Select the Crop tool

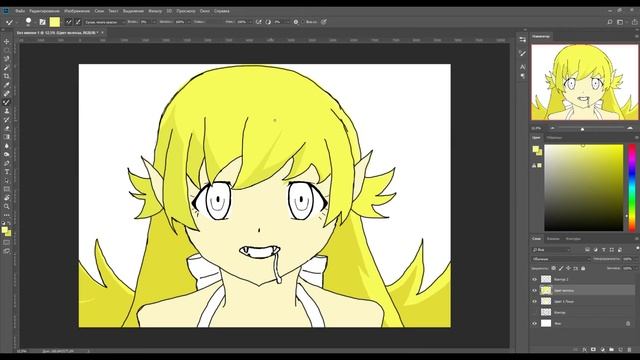7,76
